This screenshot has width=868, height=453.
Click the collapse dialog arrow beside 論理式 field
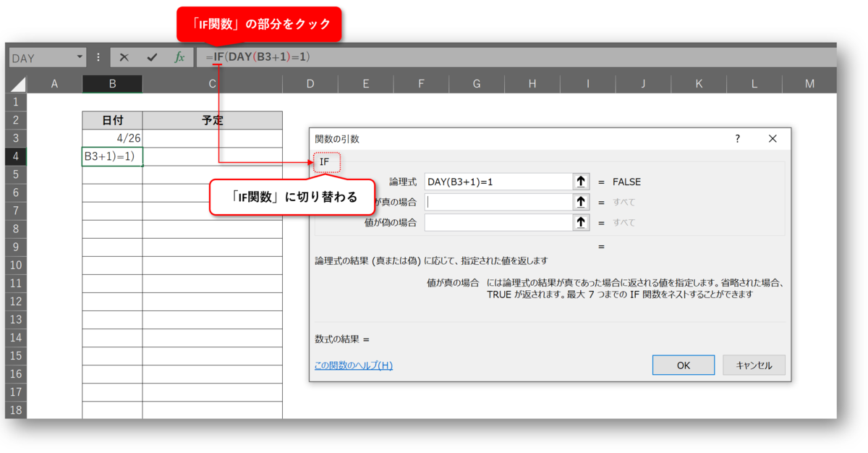[x=581, y=182]
